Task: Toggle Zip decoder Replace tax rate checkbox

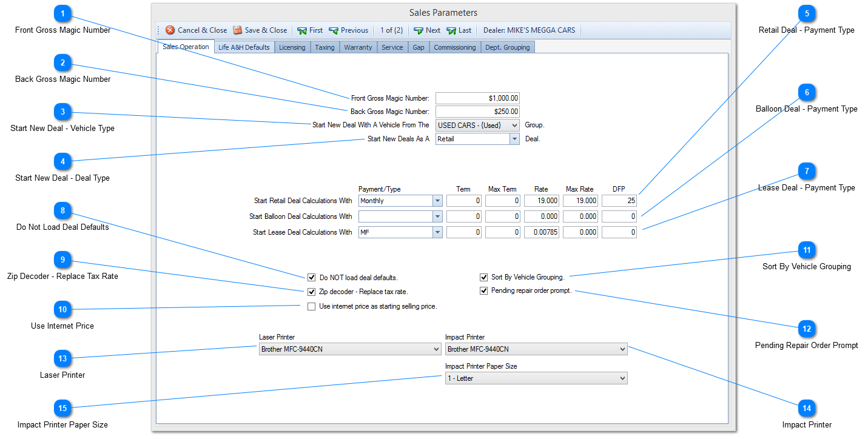Action: tap(312, 292)
